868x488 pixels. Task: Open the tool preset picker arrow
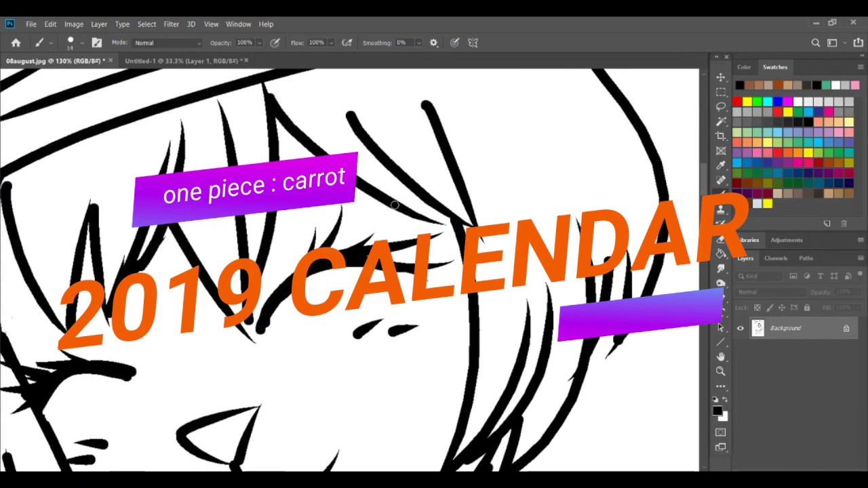tap(51, 43)
